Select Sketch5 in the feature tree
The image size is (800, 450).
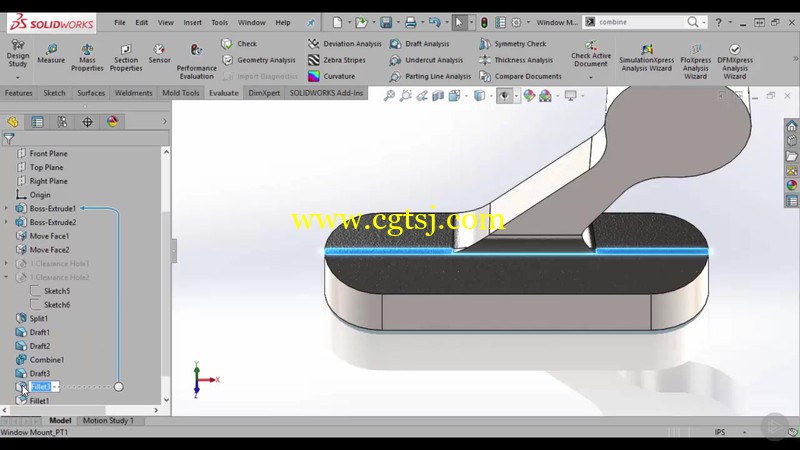coord(57,291)
